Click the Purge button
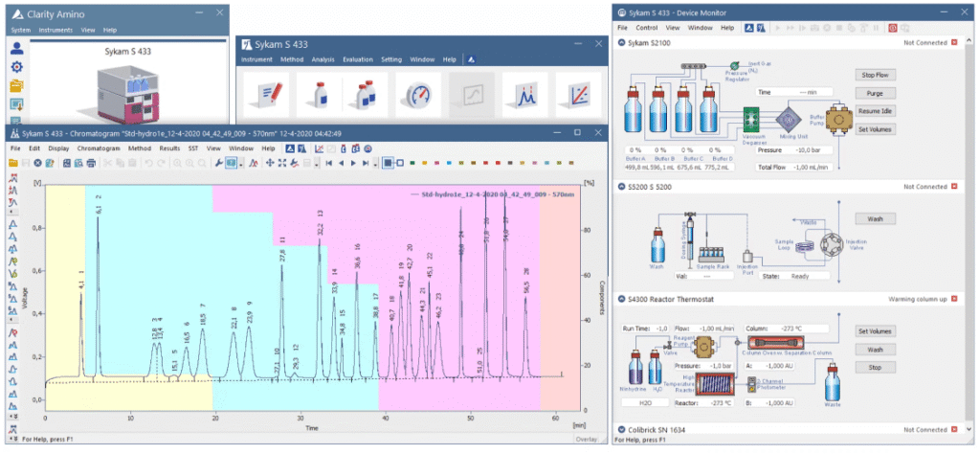Viewport: 980px width, 454px height. [x=875, y=93]
